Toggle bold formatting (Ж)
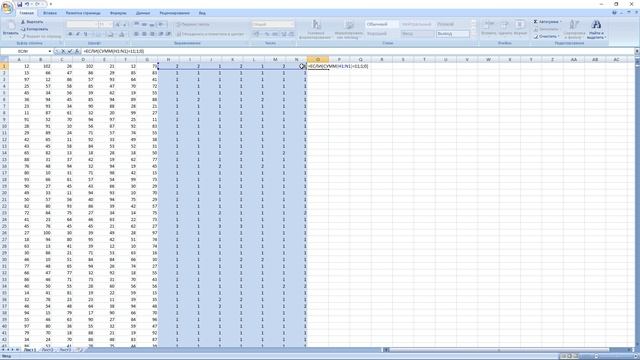The image size is (640, 360). click(x=70, y=34)
